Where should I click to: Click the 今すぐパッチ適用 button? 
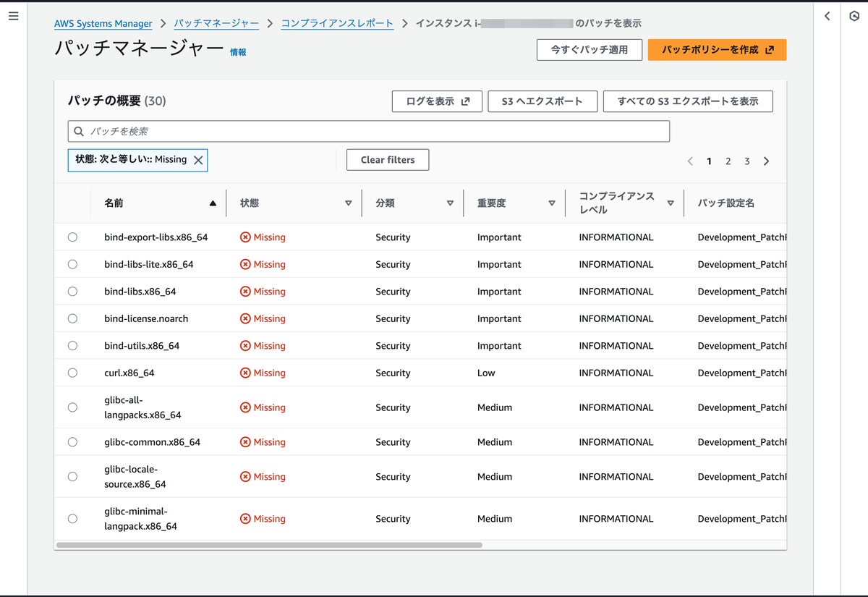click(x=590, y=50)
